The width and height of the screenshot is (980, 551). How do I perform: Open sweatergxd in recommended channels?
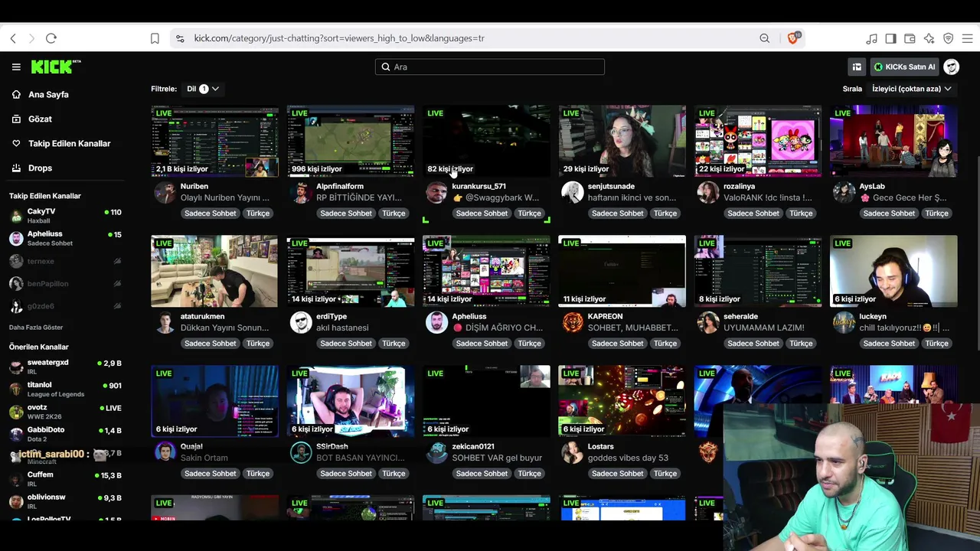(65, 367)
